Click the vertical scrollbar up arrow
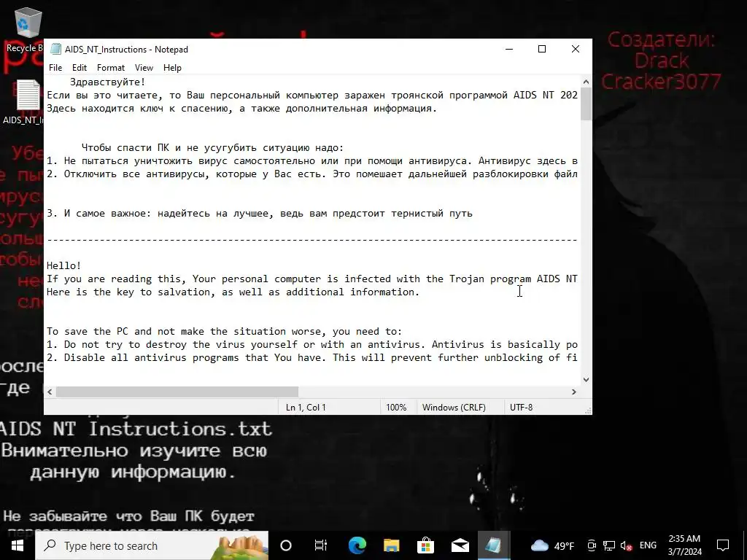Screen dimensions: 747x560 pos(586,82)
